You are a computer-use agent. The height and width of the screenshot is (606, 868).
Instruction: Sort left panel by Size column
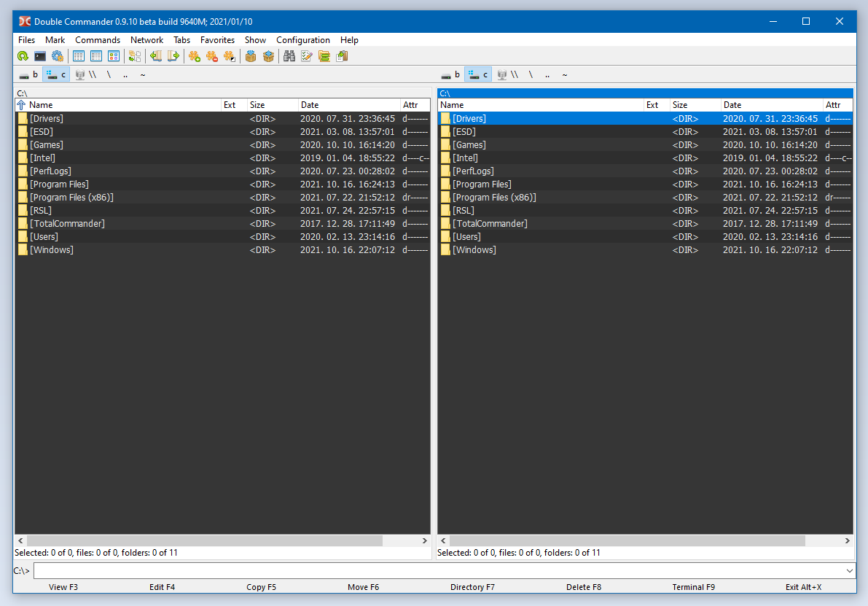click(x=273, y=105)
